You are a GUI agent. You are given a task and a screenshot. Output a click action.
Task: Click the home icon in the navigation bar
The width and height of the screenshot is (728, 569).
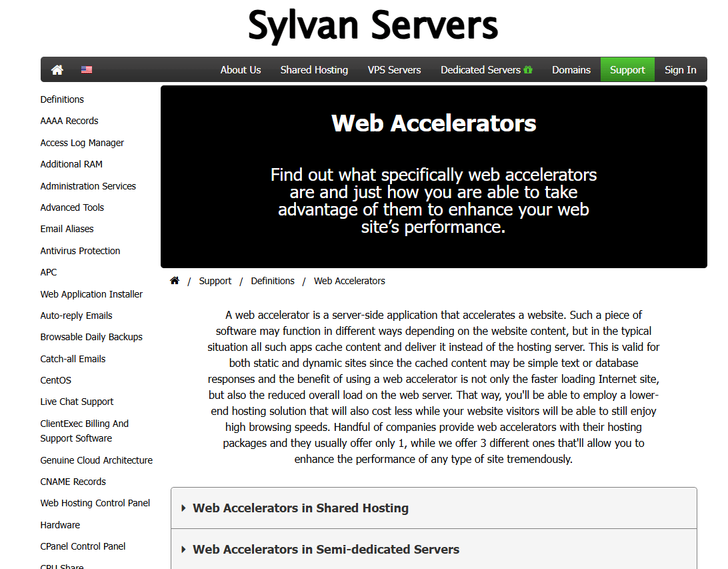(57, 69)
